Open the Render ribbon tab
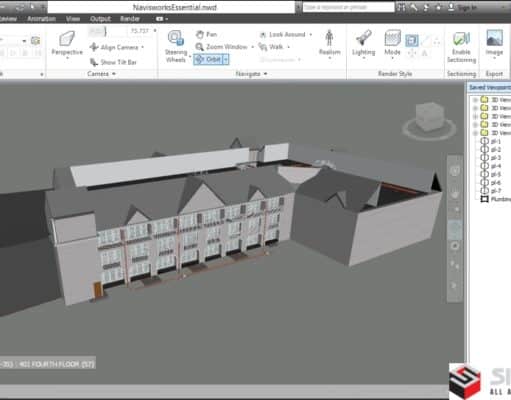The width and height of the screenshot is (511, 400). click(130, 19)
